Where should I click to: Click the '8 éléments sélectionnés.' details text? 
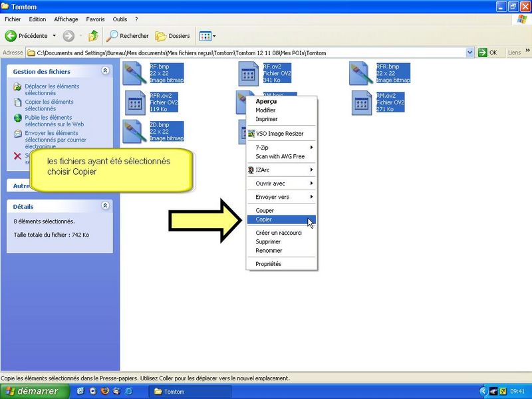(x=44, y=221)
